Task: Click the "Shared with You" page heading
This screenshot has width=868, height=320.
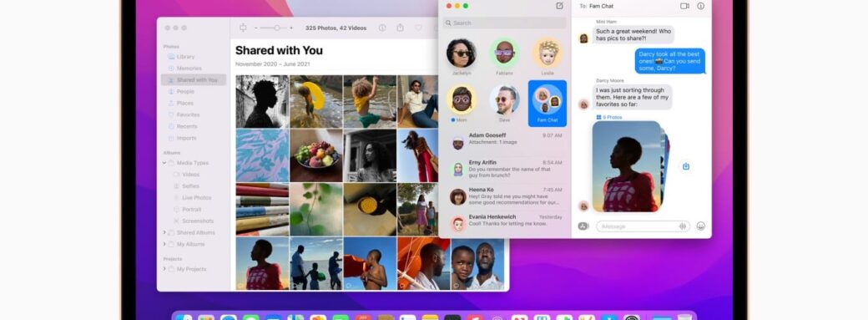Action: pos(279,50)
